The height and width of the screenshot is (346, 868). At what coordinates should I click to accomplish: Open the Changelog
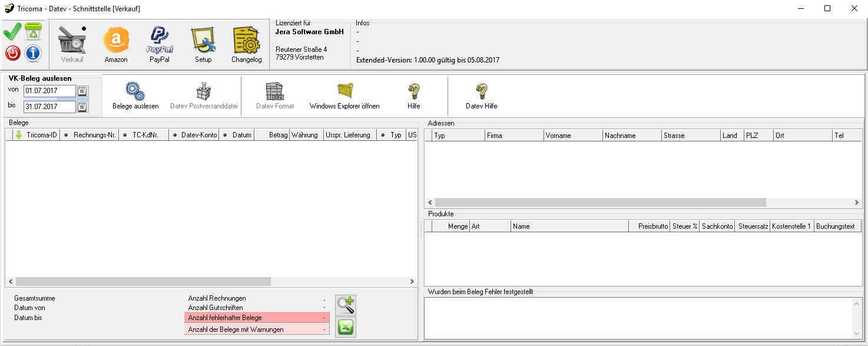(246, 45)
